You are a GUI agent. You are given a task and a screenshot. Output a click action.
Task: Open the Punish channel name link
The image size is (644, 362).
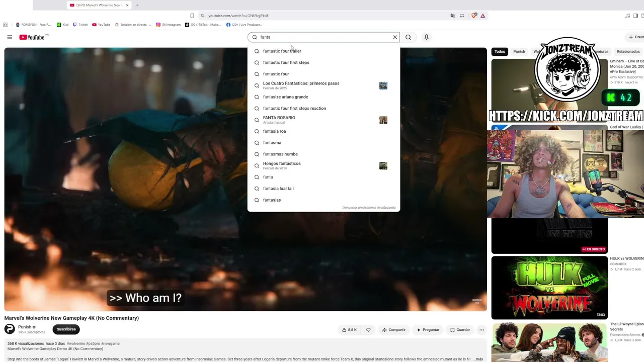25,327
